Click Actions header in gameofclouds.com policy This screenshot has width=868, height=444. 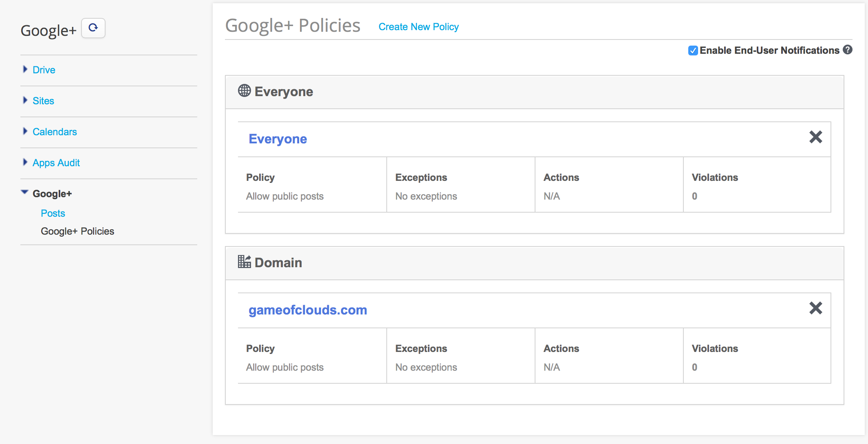pos(562,349)
